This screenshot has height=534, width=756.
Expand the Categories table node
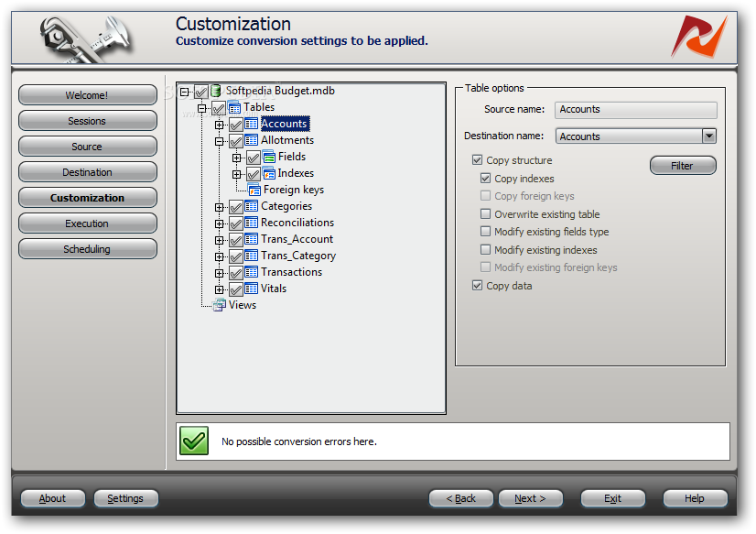(x=220, y=207)
